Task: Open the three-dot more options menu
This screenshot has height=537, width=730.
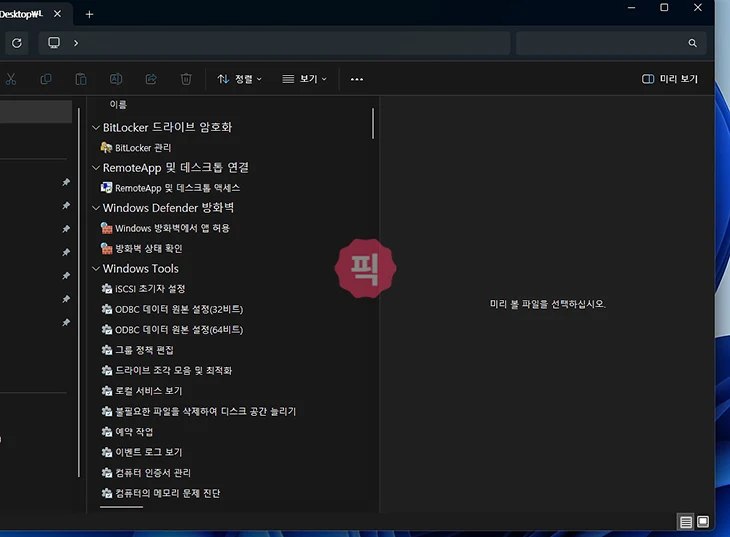Action: 357,79
